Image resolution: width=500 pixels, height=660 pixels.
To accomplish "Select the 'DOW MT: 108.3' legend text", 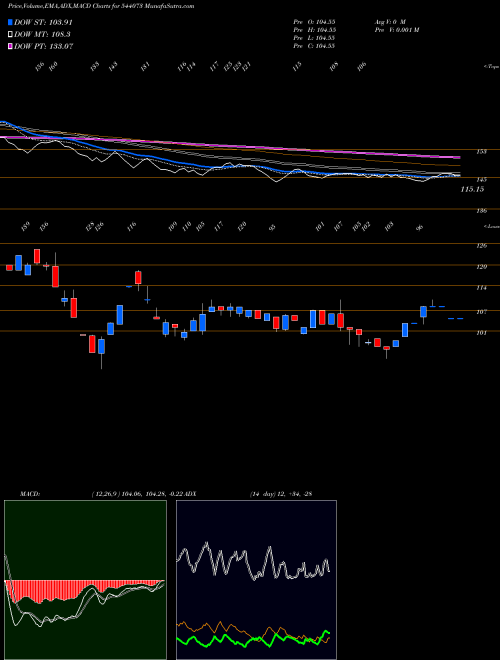I will 42,35.
